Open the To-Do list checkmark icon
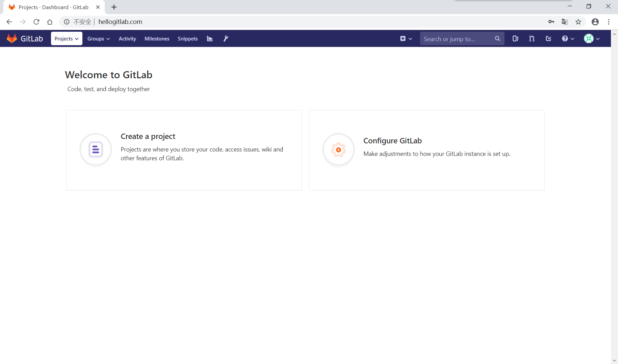This screenshot has width=618, height=364. coord(548,39)
